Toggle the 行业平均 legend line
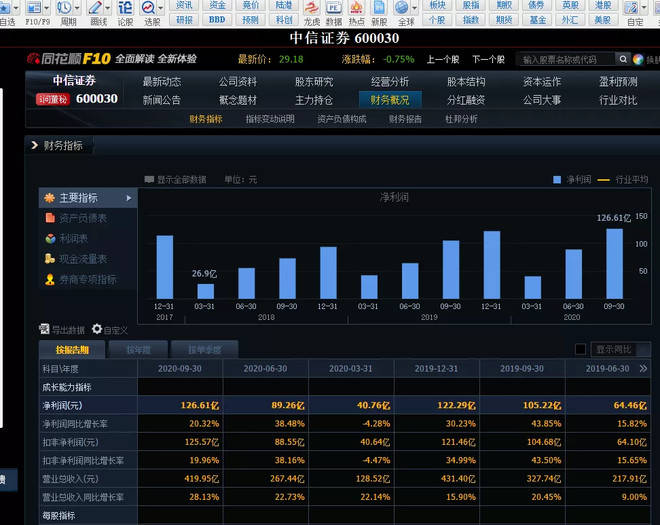 (623, 180)
